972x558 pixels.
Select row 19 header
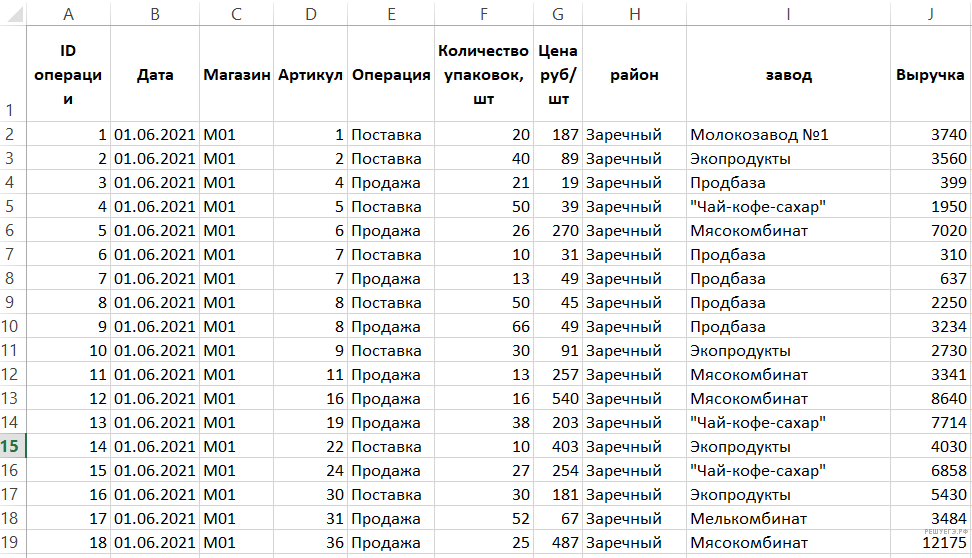pyautogui.click(x=13, y=542)
